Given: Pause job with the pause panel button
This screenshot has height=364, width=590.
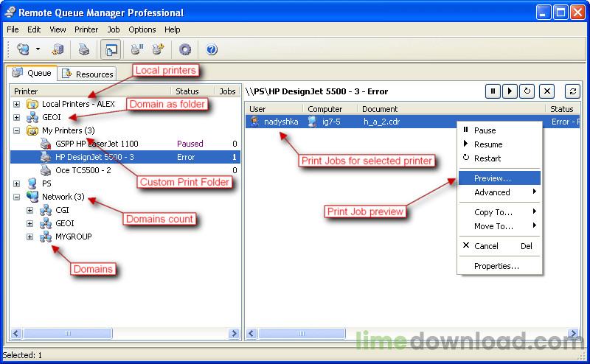Looking at the screenshot, I should point(493,91).
